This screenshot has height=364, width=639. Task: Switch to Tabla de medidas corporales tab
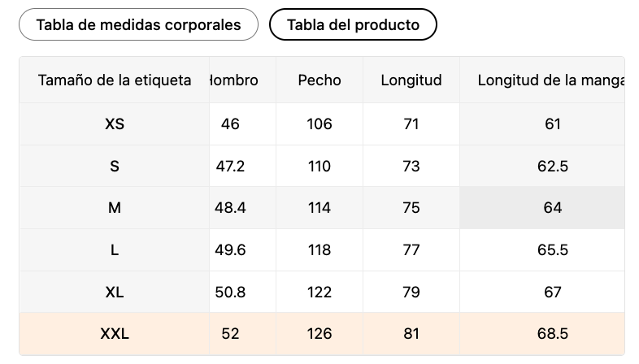[138, 24]
